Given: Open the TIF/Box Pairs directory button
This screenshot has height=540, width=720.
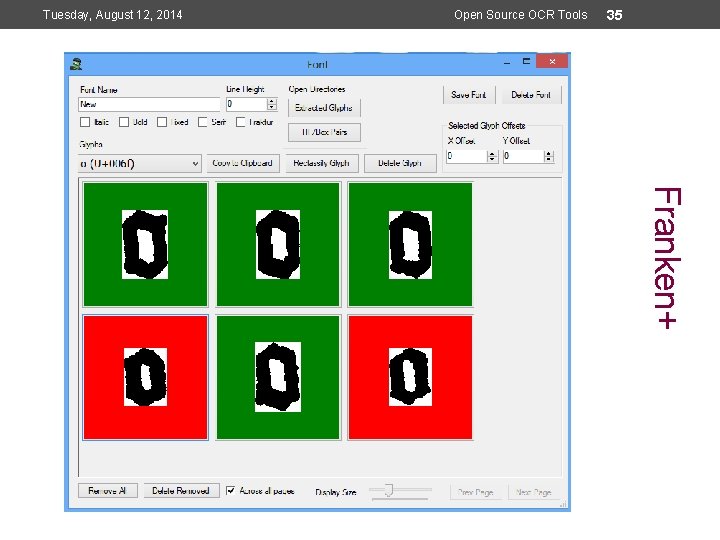Looking at the screenshot, I should click(324, 132).
